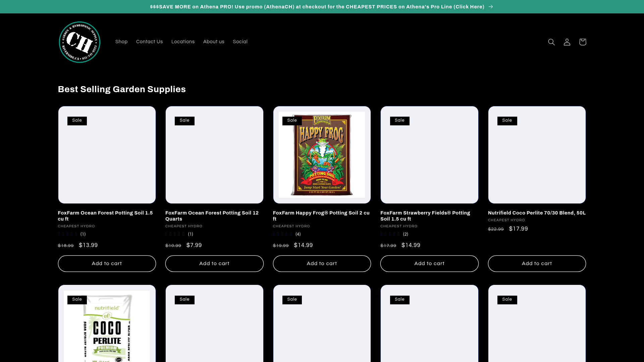Viewport: 644px width, 362px height.
Task: Click the CH Garden & Hydroponic Supply logo
Action: point(79,42)
